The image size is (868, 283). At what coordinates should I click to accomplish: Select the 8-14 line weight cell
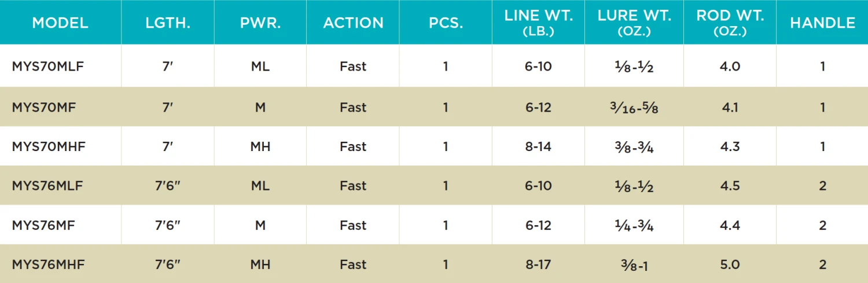tap(538, 147)
